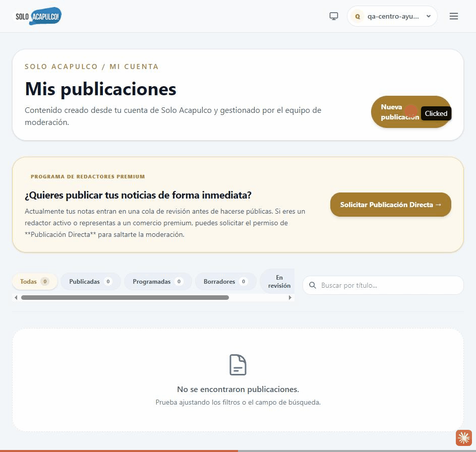476x452 pixels.
Task: Click the monitor display icon in header
Action: click(x=334, y=16)
